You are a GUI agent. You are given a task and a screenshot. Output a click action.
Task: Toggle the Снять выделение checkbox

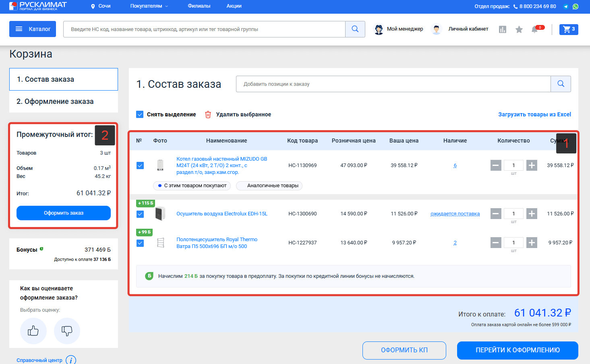pyautogui.click(x=140, y=114)
